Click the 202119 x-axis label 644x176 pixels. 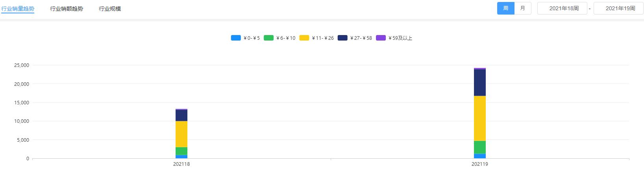tap(480, 164)
